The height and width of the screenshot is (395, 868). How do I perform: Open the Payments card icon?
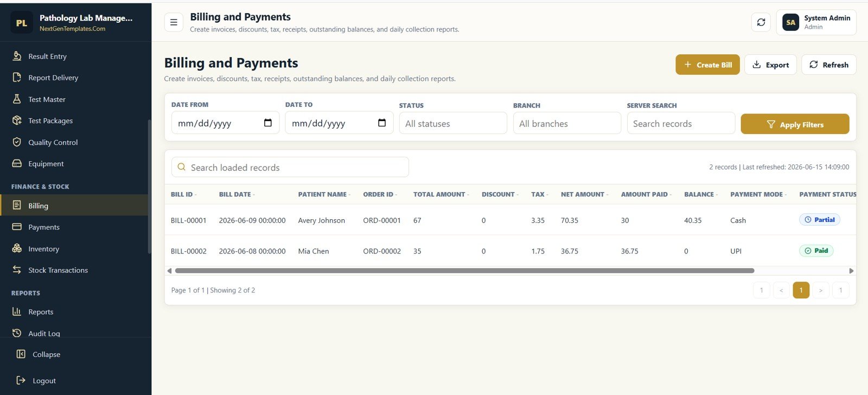[x=17, y=227]
